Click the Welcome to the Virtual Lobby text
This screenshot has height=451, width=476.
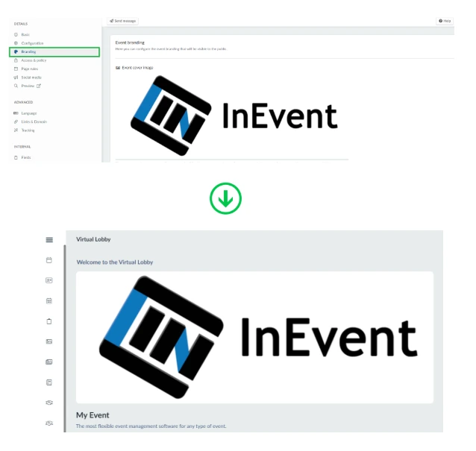tap(115, 262)
